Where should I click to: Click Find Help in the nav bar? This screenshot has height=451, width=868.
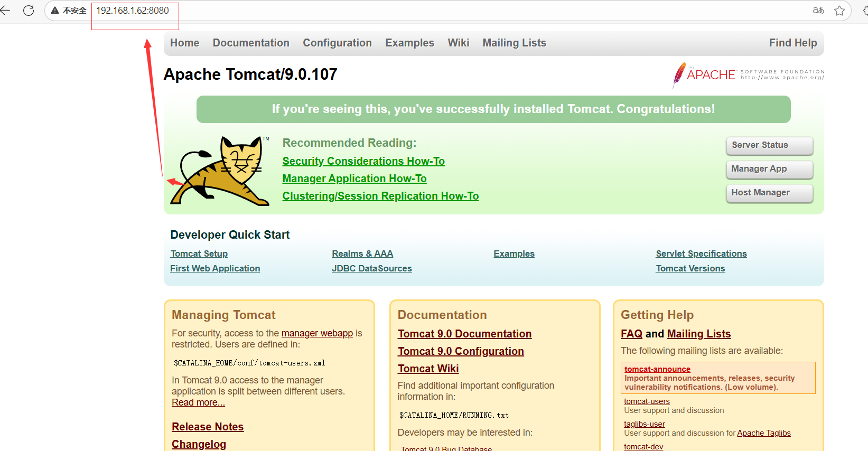[793, 43]
